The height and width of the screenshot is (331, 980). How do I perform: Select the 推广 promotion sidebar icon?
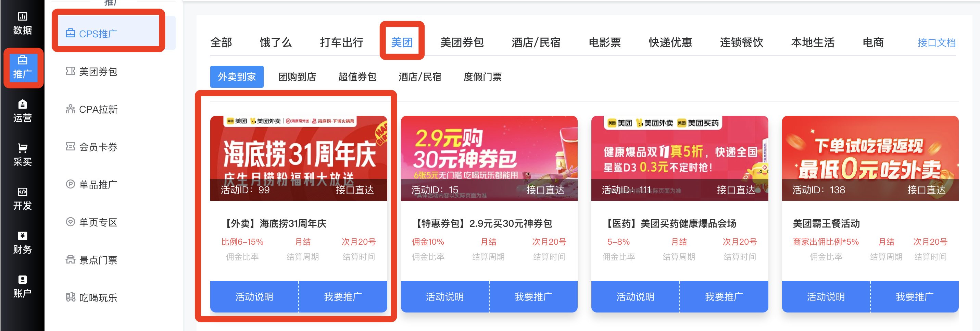(x=23, y=68)
